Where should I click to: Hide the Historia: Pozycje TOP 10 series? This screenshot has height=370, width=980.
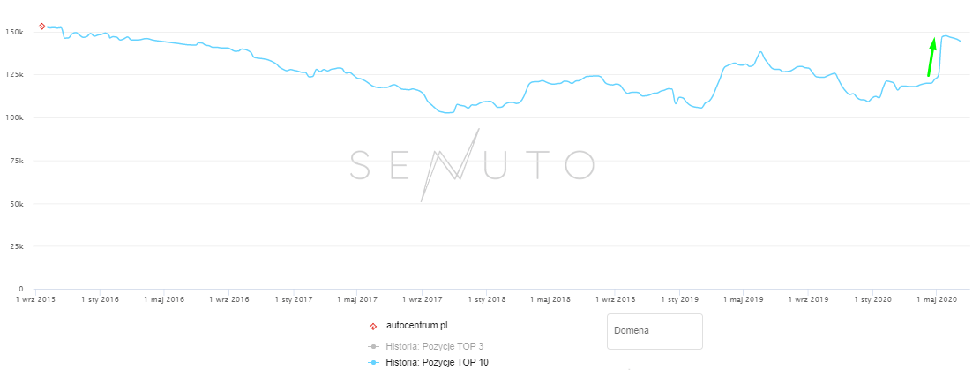[438, 363]
